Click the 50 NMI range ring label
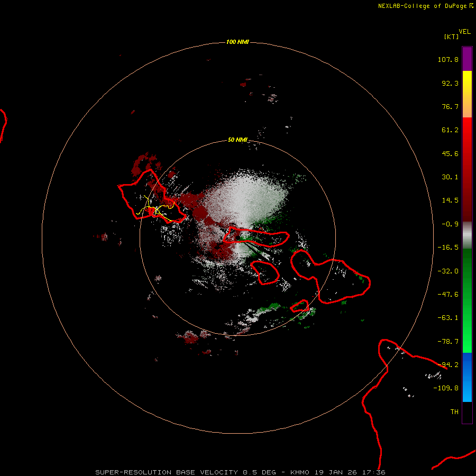The image size is (476, 476). coord(237,140)
